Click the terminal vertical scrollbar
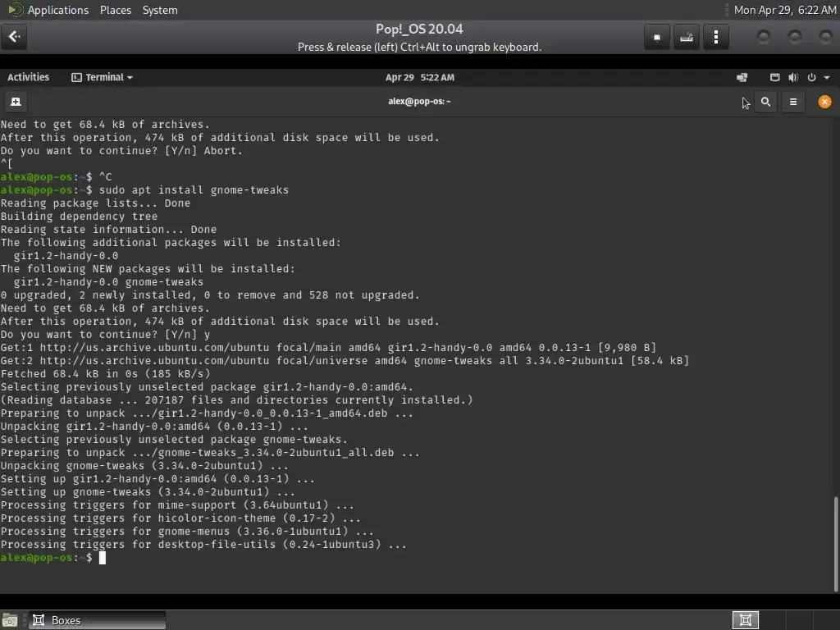This screenshot has width=840, height=630. pyautogui.click(x=836, y=544)
